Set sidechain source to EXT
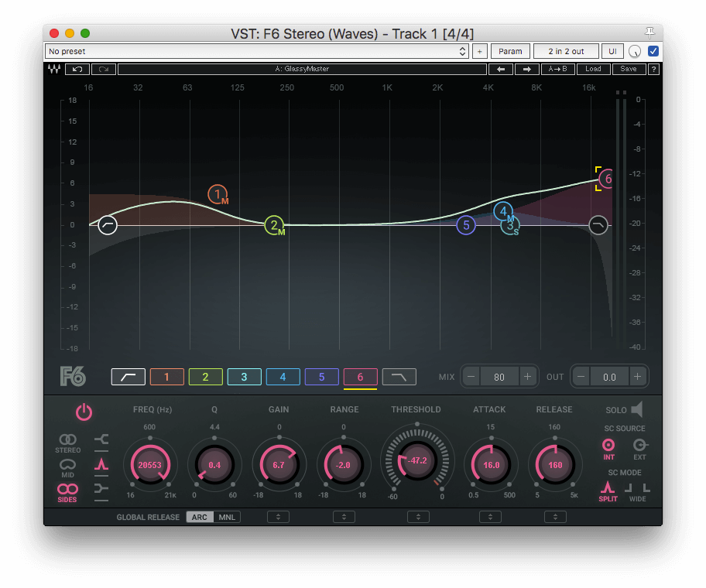706x588 pixels. (639, 450)
